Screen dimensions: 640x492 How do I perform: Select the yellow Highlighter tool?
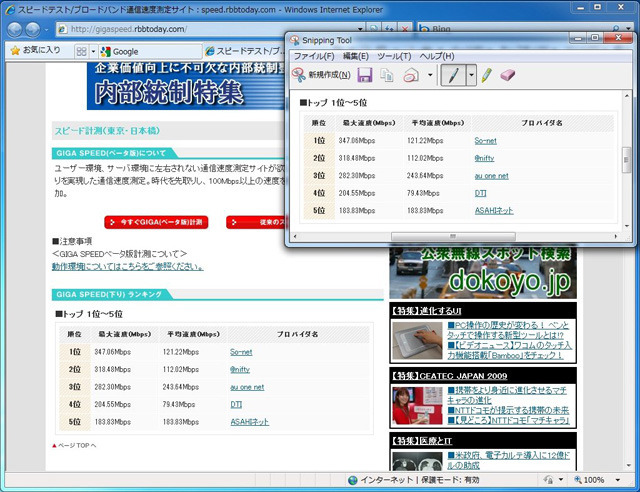pyautogui.click(x=486, y=75)
